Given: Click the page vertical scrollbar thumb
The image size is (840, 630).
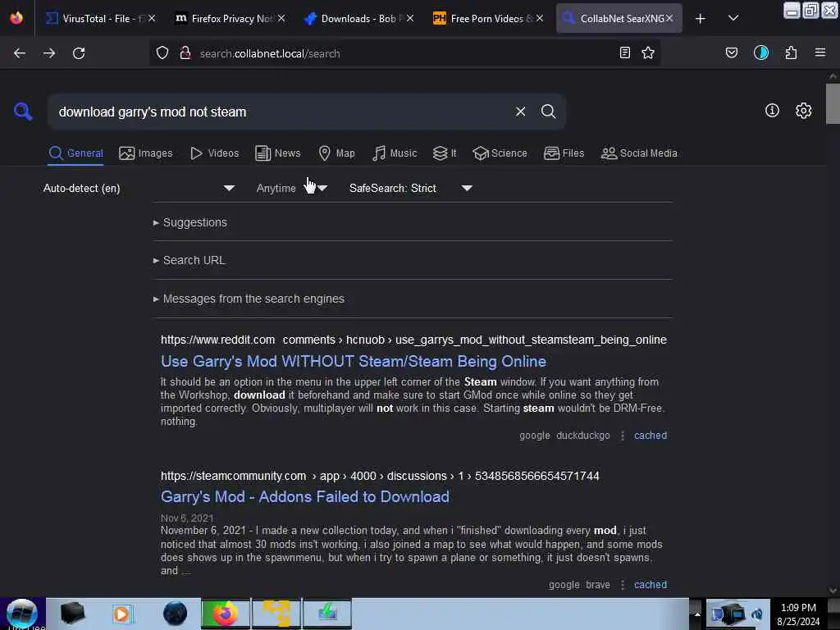Looking at the screenshot, I should click(x=833, y=103).
